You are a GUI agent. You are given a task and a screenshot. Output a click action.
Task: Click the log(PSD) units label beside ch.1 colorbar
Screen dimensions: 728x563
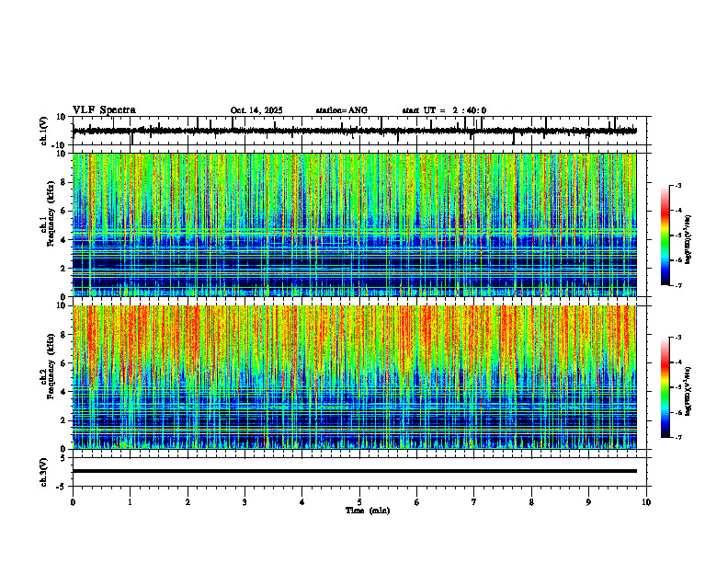point(688,240)
